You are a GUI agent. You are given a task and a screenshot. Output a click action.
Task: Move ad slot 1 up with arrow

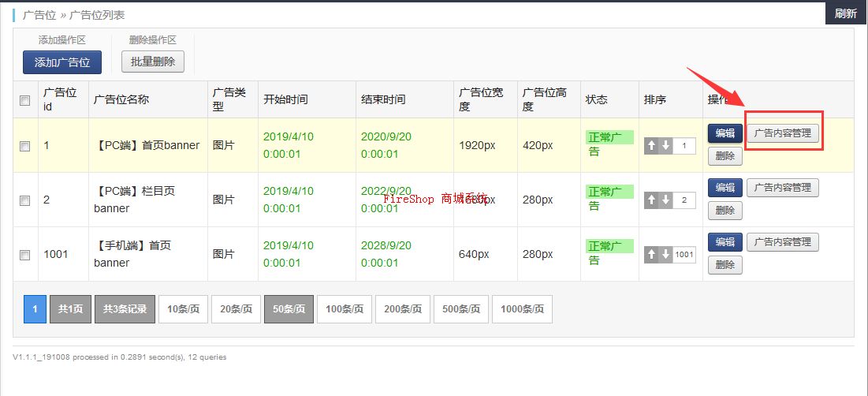pos(651,146)
